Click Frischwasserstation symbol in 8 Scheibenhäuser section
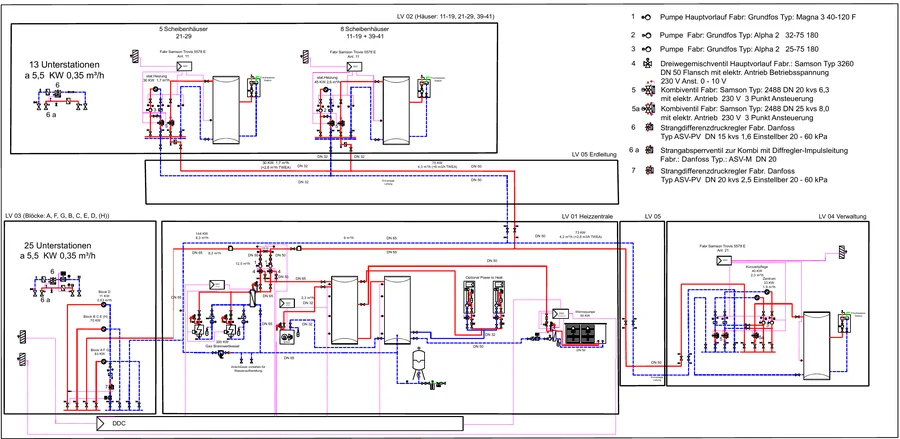The image size is (900, 439). tap(423, 87)
